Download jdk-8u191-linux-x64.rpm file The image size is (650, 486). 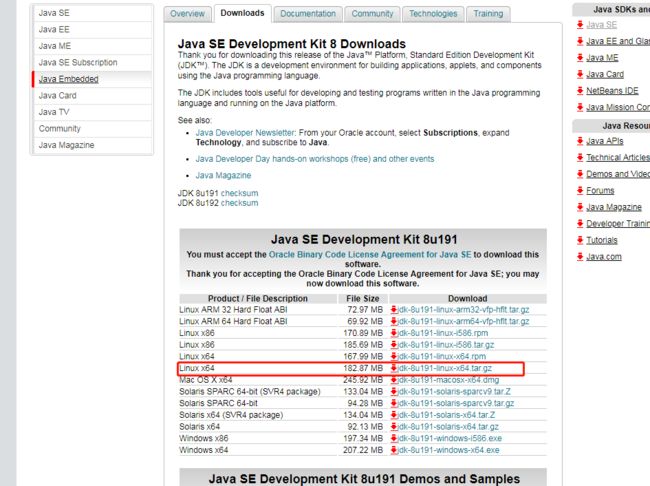point(441,357)
